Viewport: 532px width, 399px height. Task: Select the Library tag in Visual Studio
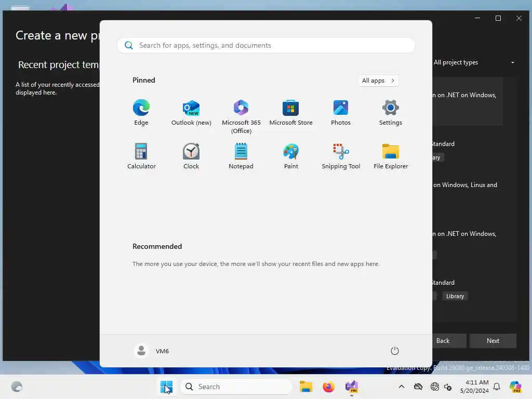[455, 296]
